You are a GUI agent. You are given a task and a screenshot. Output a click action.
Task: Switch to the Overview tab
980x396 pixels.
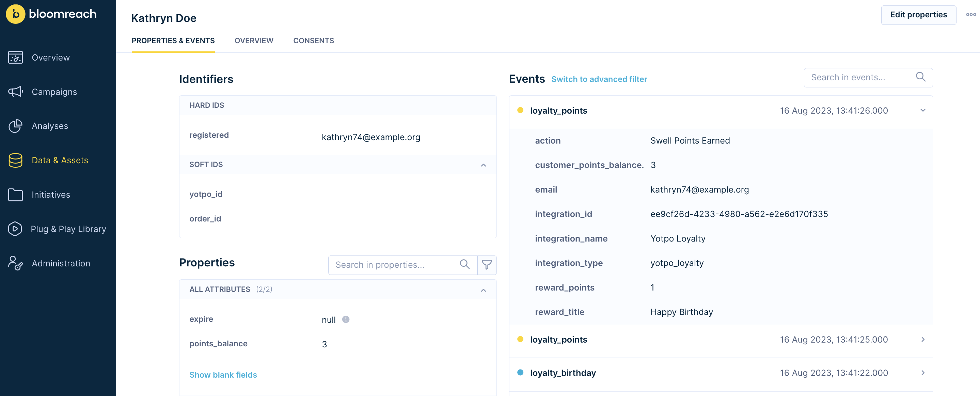click(254, 40)
